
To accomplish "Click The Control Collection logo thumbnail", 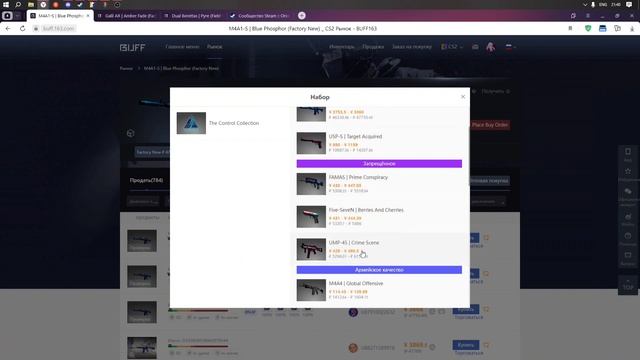I will [x=191, y=123].
